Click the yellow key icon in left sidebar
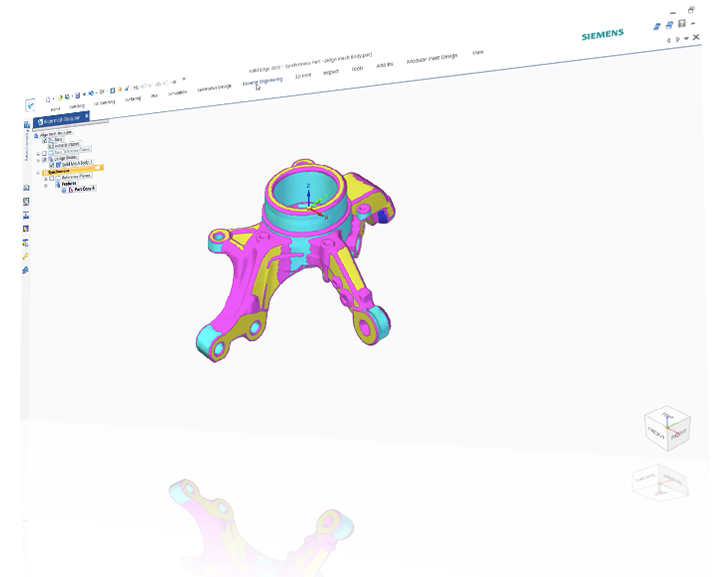This screenshot has height=577, width=719. [25, 256]
